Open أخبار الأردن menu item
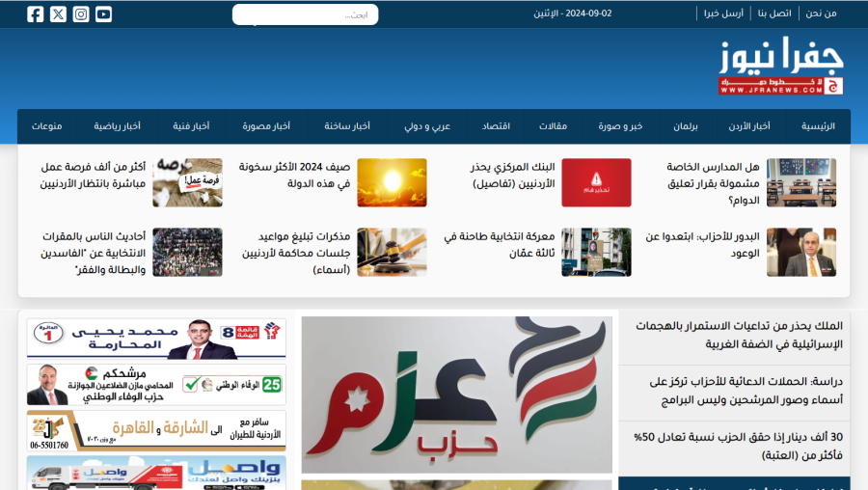Viewport: 868px width, 490px height. coord(749,126)
